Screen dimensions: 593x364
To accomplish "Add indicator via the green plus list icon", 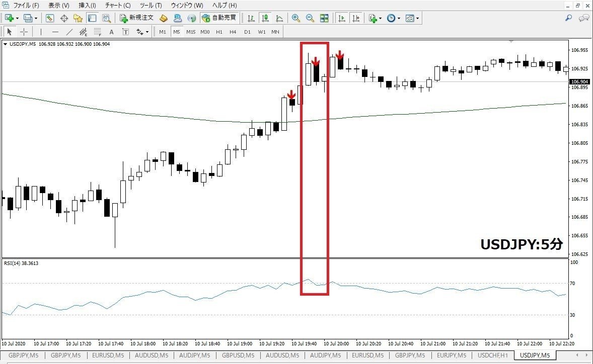I will [373, 18].
